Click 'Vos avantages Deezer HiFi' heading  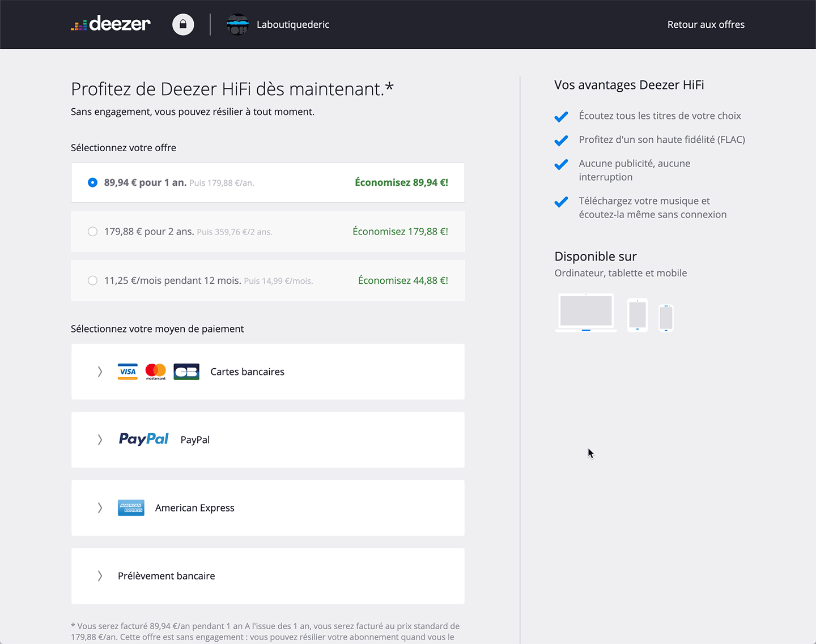[629, 85]
